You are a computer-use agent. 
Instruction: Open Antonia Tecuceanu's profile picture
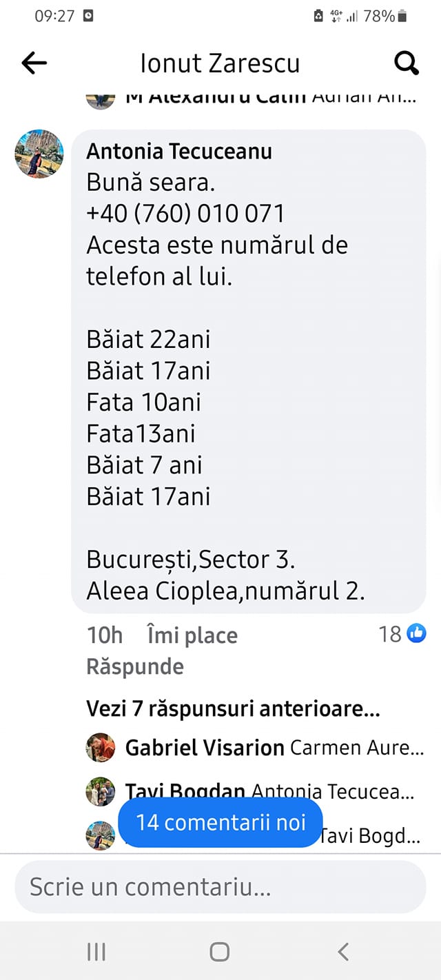pyautogui.click(x=39, y=154)
